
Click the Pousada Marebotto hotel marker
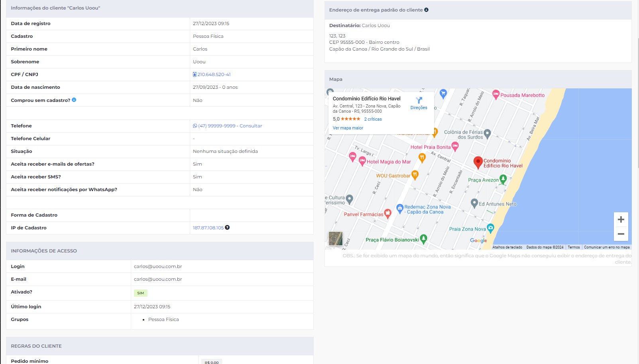pyautogui.click(x=495, y=95)
